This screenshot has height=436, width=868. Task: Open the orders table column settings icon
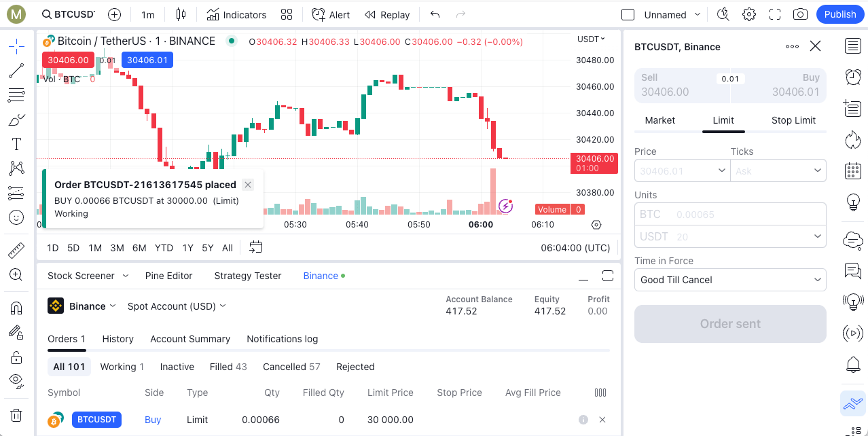tap(600, 393)
